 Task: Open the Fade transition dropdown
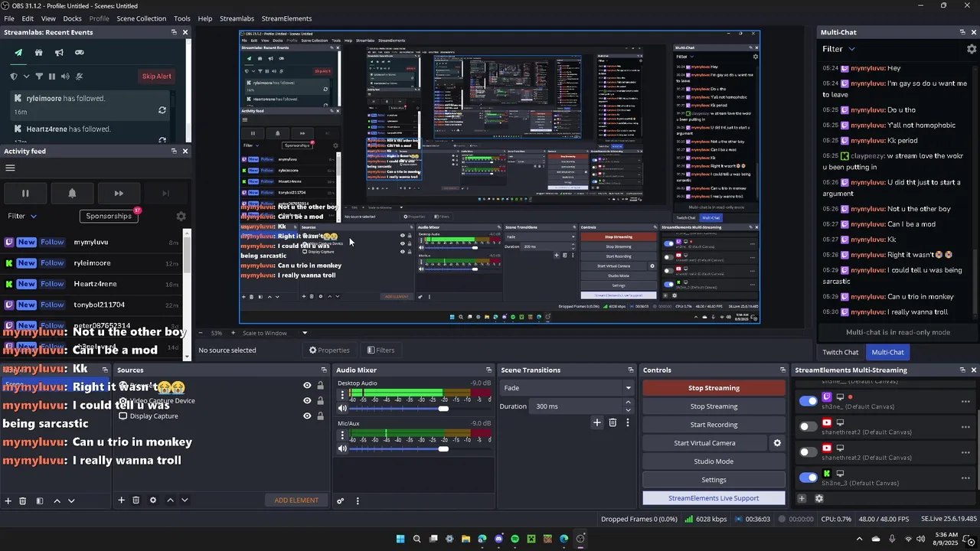click(x=567, y=388)
